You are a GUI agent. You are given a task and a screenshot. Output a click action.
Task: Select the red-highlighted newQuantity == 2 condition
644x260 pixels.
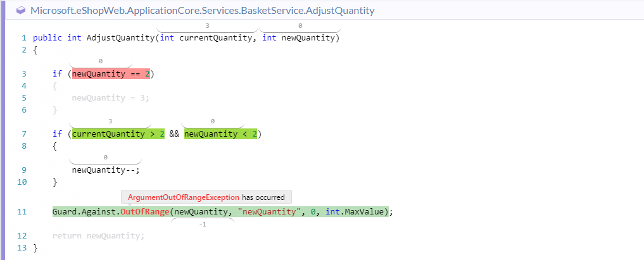[x=111, y=73]
